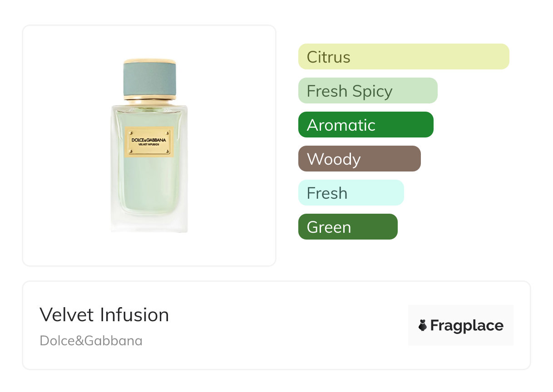Choose the Aromatic accord bar

pyautogui.click(x=365, y=125)
